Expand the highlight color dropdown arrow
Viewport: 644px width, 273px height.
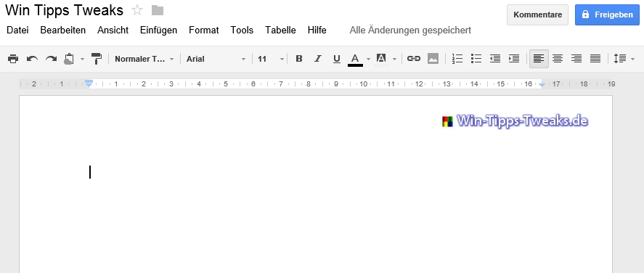pyautogui.click(x=395, y=59)
